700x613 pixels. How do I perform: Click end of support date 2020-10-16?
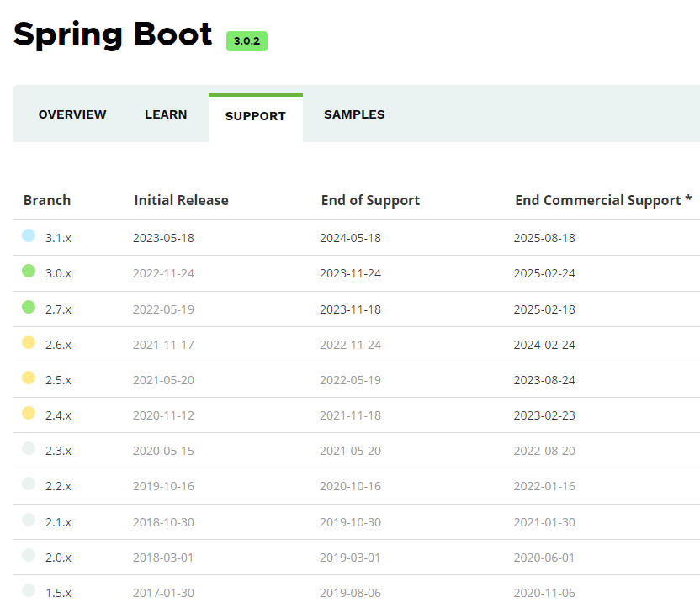click(351, 486)
